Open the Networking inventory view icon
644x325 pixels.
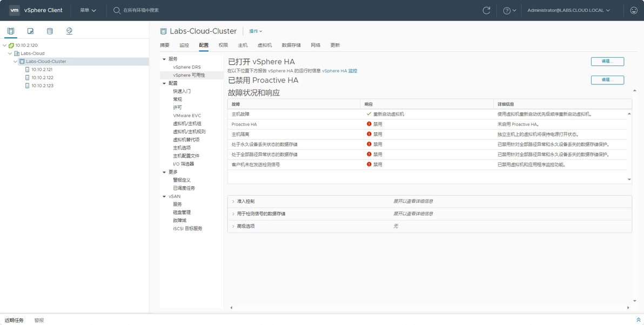coord(69,31)
